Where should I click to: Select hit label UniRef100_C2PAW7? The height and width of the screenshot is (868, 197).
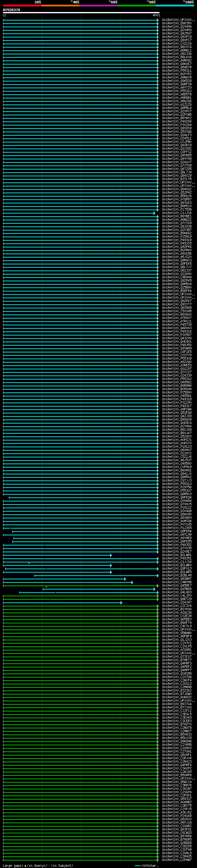click(177, 860)
